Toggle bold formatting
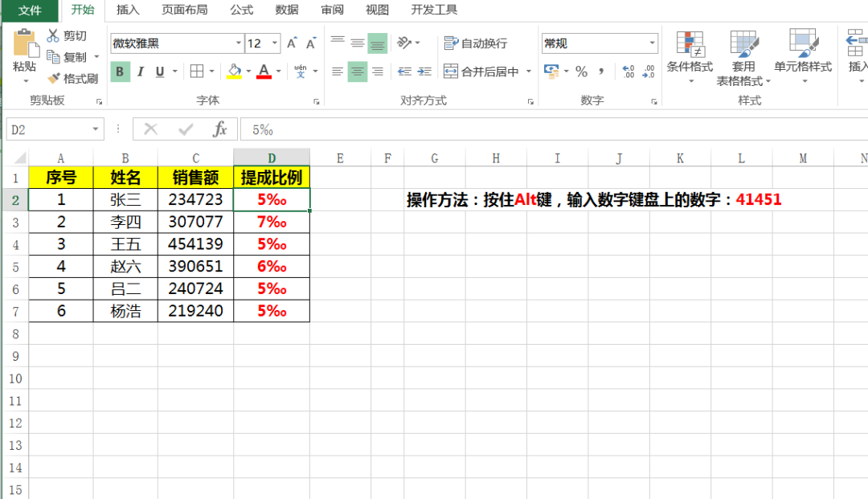Image resolution: width=868 pixels, height=499 pixels. pos(120,72)
